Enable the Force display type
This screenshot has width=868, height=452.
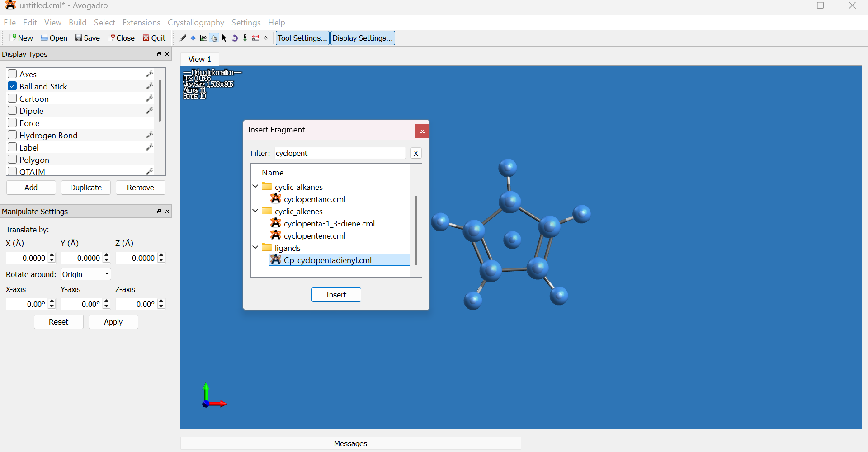pyautogui.click(x=12, y=123)
